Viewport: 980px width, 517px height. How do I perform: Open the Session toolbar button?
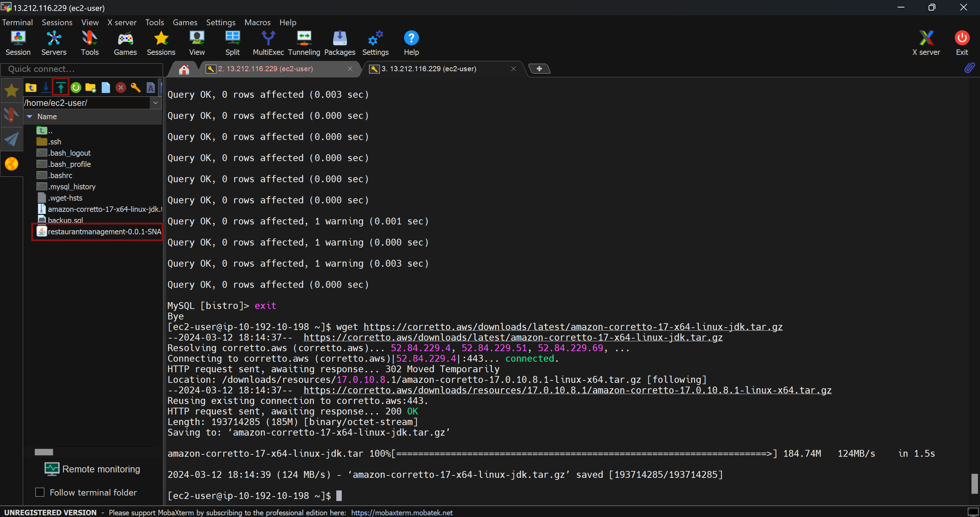coord(18,43)
